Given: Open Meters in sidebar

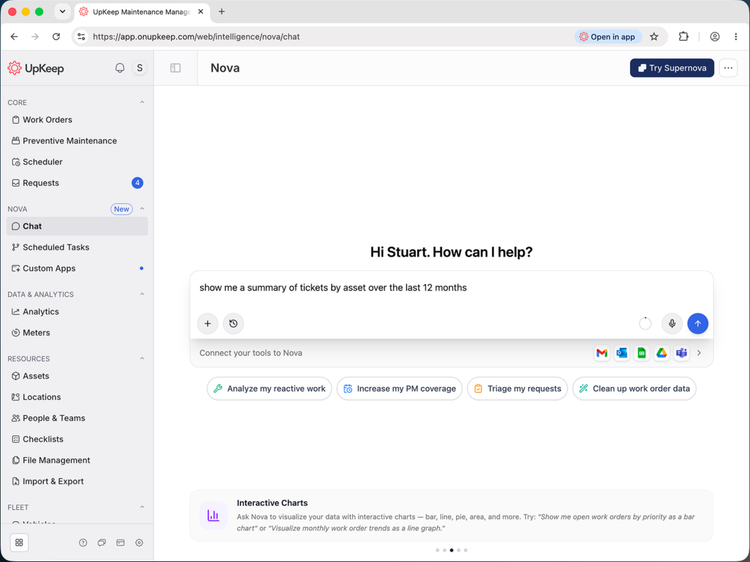Looking at the screenshot, I should (x=77, y=332).
